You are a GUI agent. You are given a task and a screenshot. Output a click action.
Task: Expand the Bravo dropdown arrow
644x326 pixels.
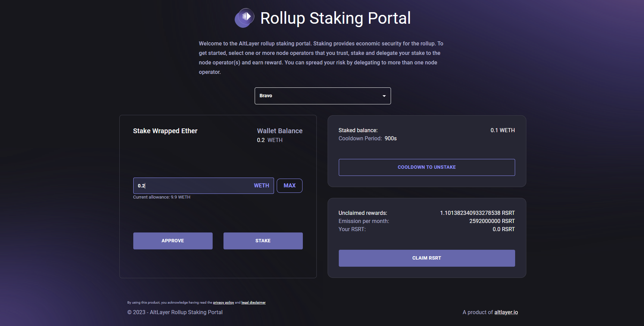[384, 96]
